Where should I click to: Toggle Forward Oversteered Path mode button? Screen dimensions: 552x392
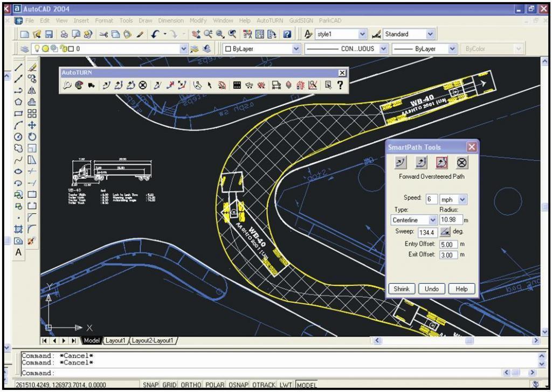tap(442, 162)
